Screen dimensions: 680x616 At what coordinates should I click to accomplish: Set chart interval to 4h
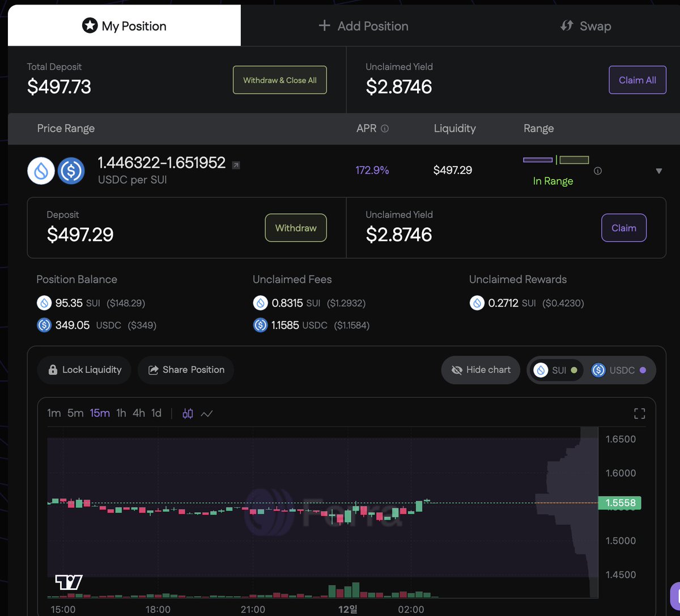(x=139, y=413)
